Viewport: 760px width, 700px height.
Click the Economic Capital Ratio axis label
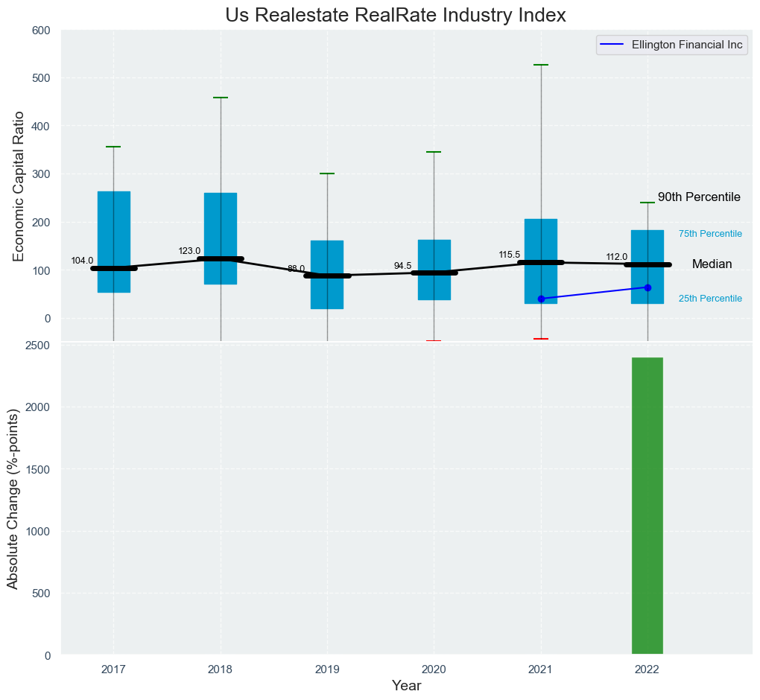[x=19, y=186]
